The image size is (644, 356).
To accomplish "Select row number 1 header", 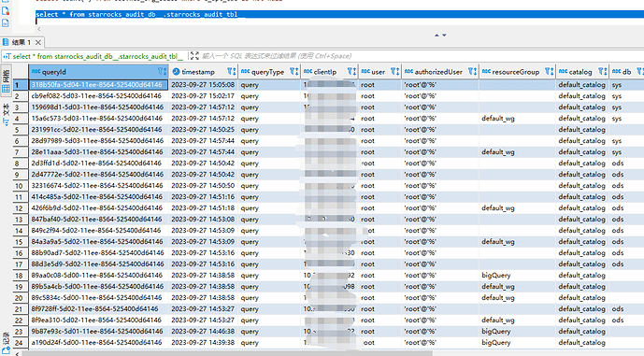I will pos(21,85).
